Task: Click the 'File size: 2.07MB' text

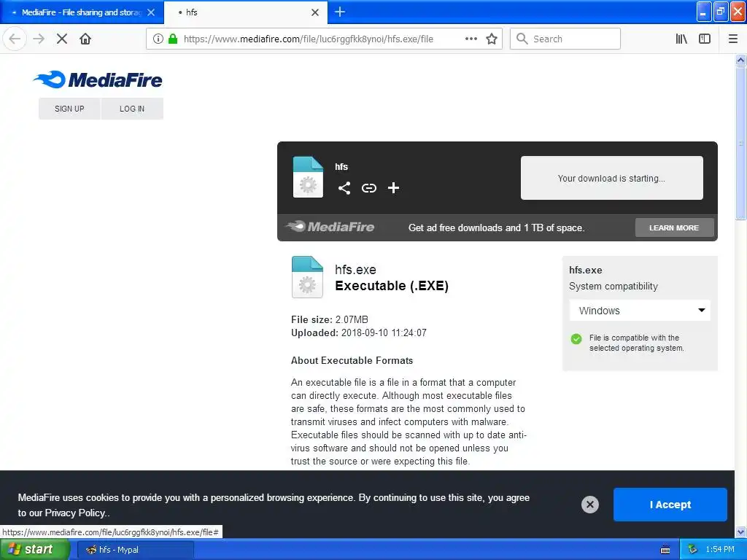Action: pyautogui.click(x=330, y=319)
